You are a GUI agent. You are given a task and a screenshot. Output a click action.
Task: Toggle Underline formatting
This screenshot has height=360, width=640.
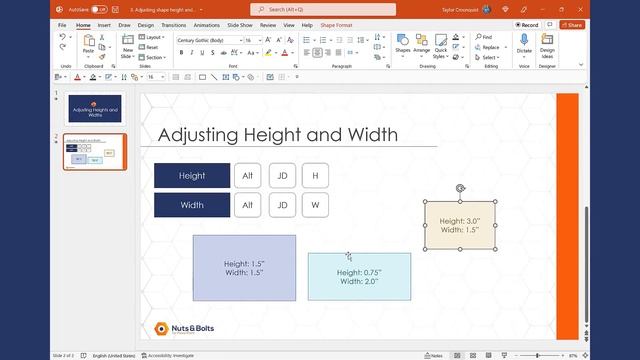coord(202,53)
